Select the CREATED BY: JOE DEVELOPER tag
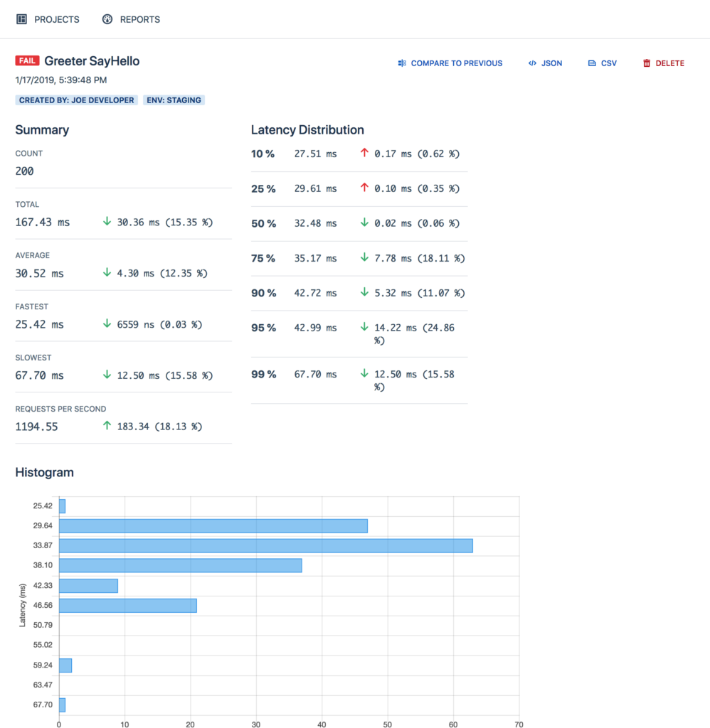Image resolution: width=710 pixels, height=728 pixels. coord(77,100)
